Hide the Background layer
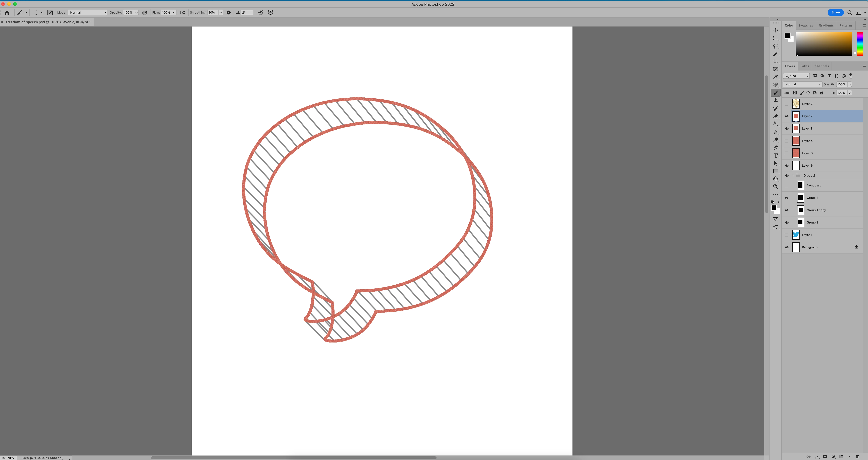This screenshot has width=868, height=460. [x=787, y=247]
